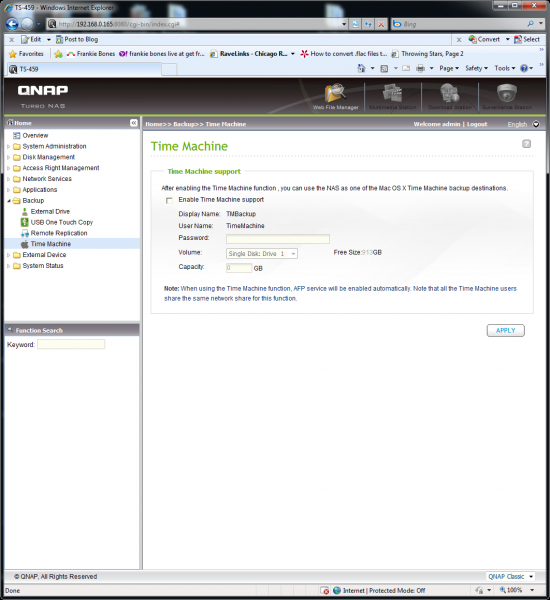This screenshot has width=550, height=600.
Task: Collapse the left navigation panel
Action: [134, 123]
